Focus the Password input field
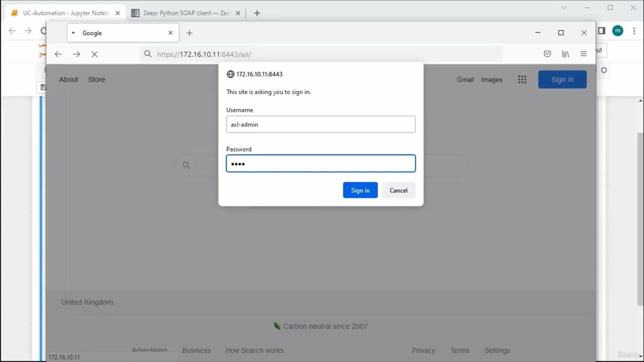644x362 pixels. tap(321, 163)
